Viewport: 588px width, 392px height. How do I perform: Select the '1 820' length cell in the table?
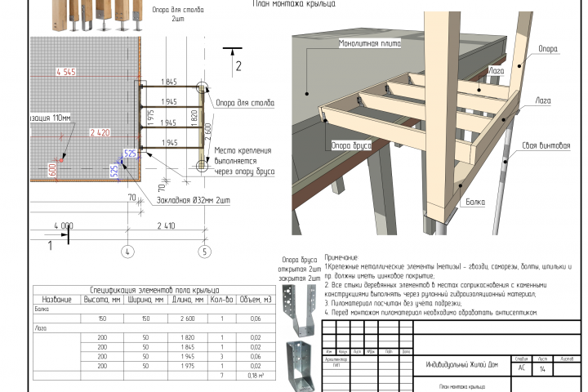(x=188, y=337)
